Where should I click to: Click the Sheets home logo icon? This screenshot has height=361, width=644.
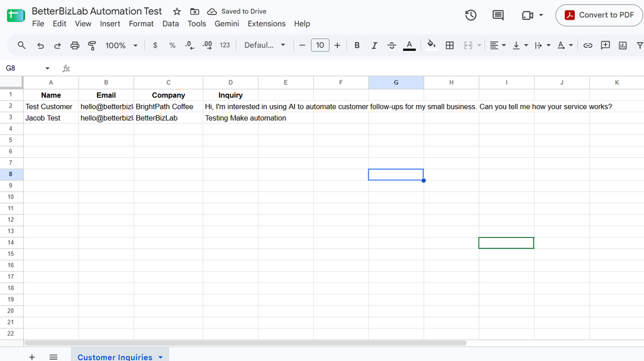click(x=16, y=16)
